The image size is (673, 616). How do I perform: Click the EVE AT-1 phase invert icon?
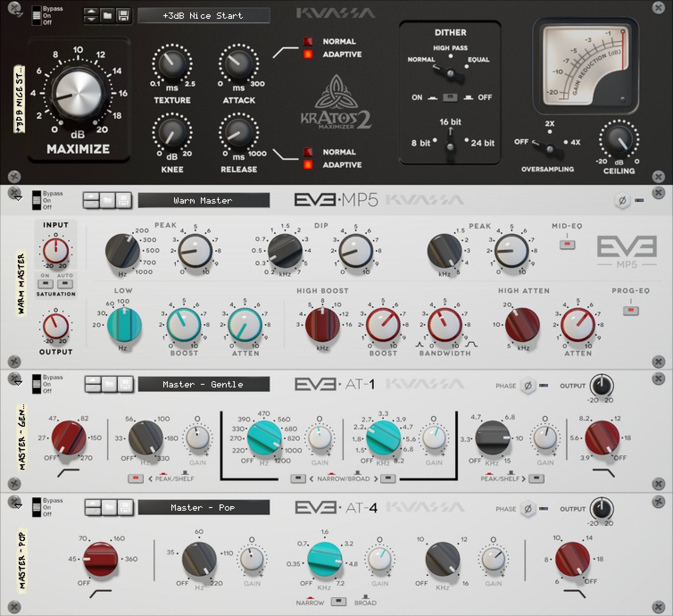tap(528, 386)
